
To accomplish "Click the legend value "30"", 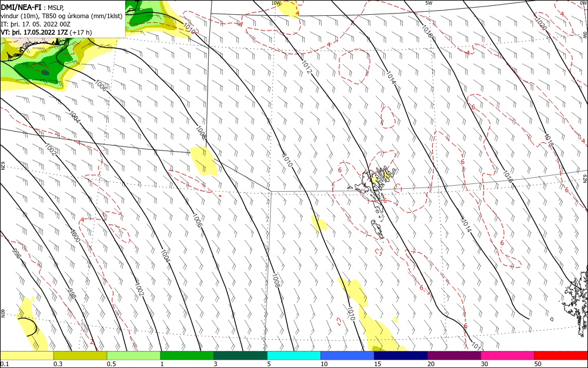I will coord(485,364).
